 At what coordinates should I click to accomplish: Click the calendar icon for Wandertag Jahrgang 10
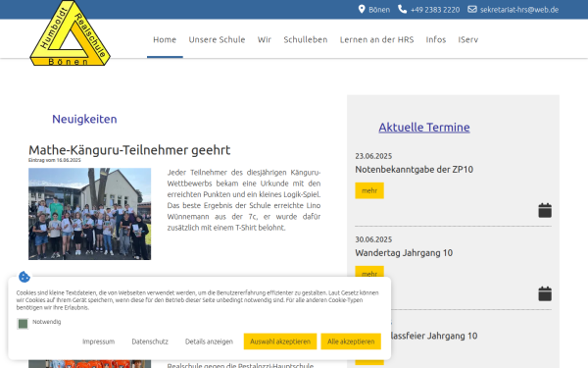(545, 293)
